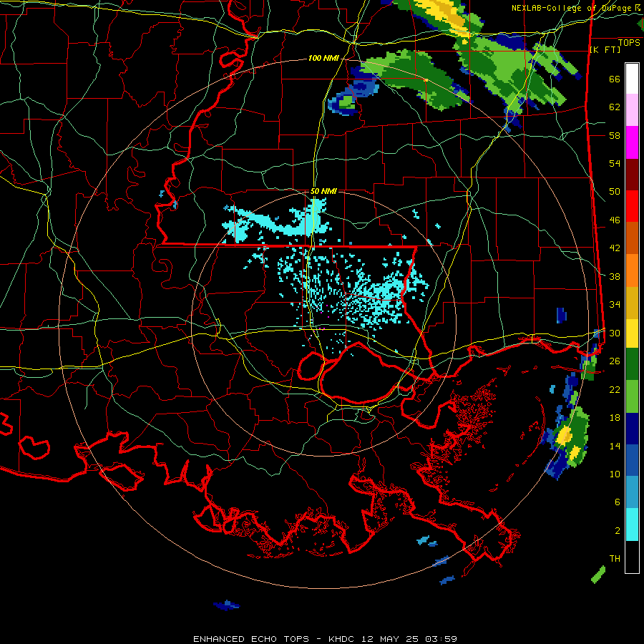Click the light green 26 kft swatch
This screenshot has width=644, height=644.
tap(632, 396)
